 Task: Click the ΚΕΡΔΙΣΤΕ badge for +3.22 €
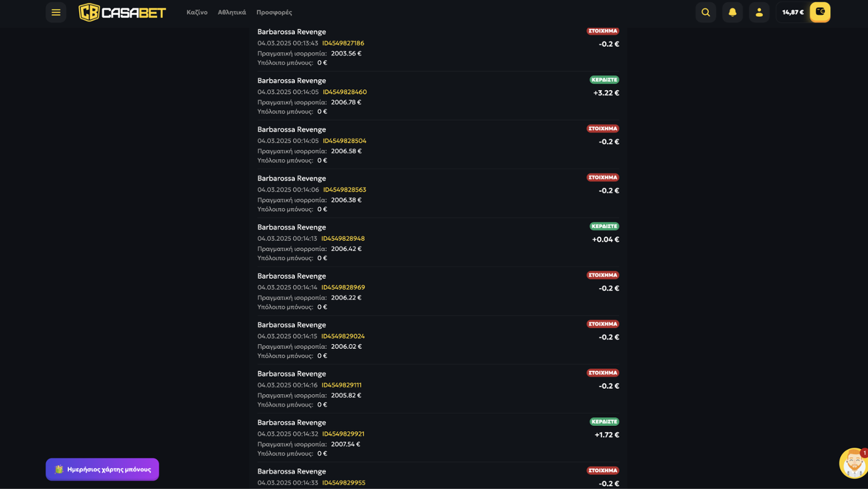604,80
